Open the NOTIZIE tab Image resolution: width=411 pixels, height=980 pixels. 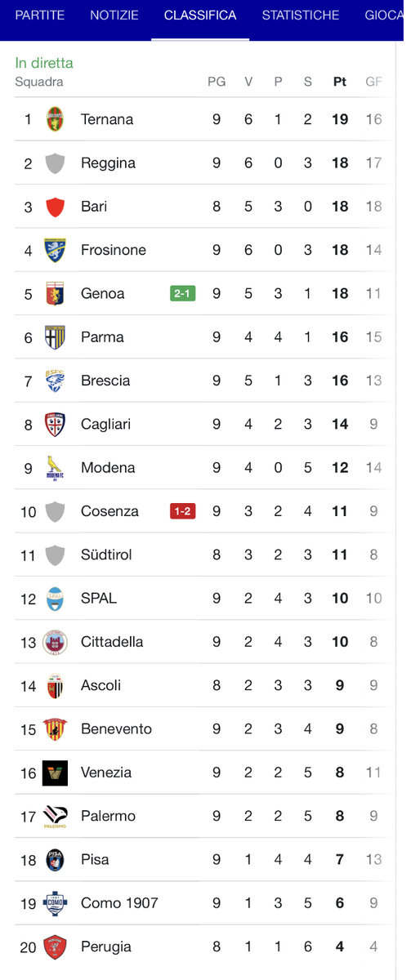pyautogui.click(x=114, y=16)
